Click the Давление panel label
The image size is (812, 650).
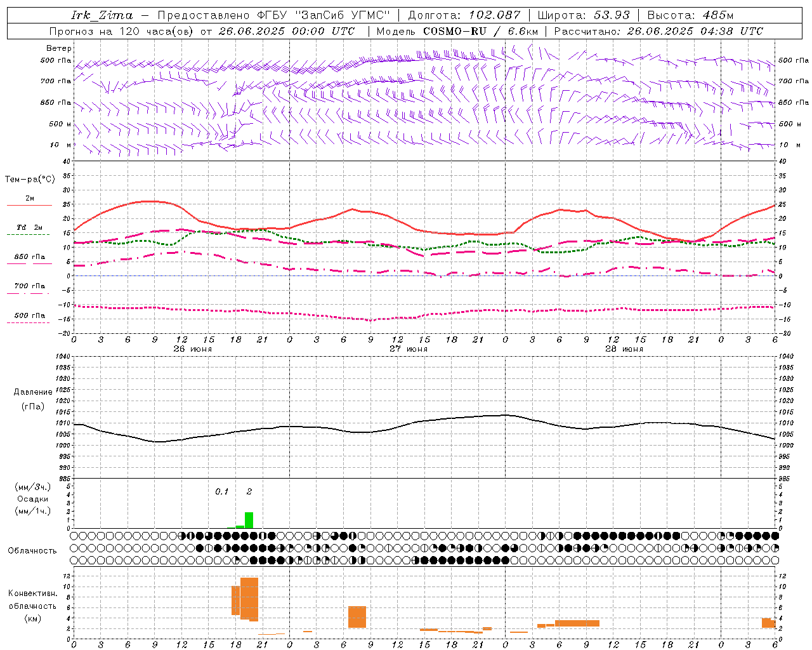[x=33, y=392]
